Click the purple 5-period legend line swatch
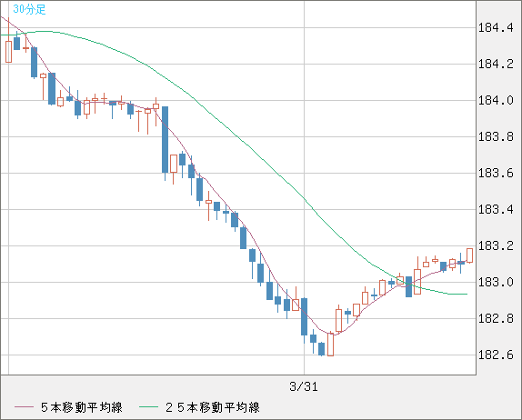The height and width of the screenshot is (420, 522). 24,407
